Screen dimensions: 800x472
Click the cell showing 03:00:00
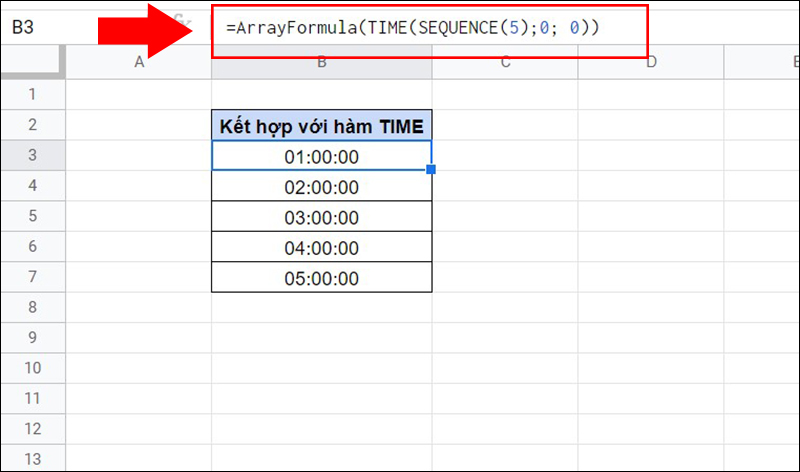pos(321,216)
